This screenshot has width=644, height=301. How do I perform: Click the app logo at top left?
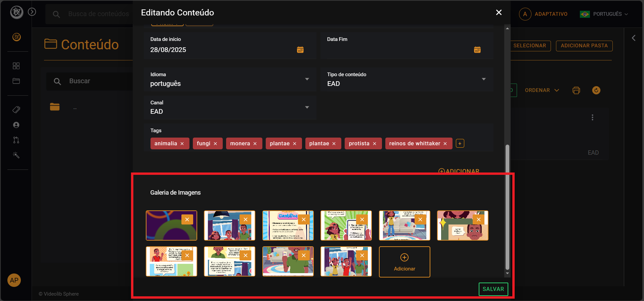coord(17,12)
